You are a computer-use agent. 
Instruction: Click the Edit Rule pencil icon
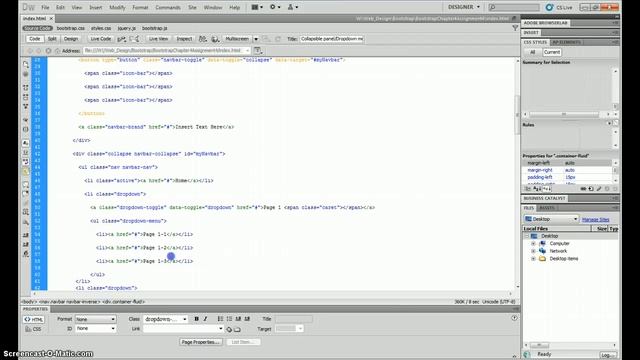click(x=599, y=189)
